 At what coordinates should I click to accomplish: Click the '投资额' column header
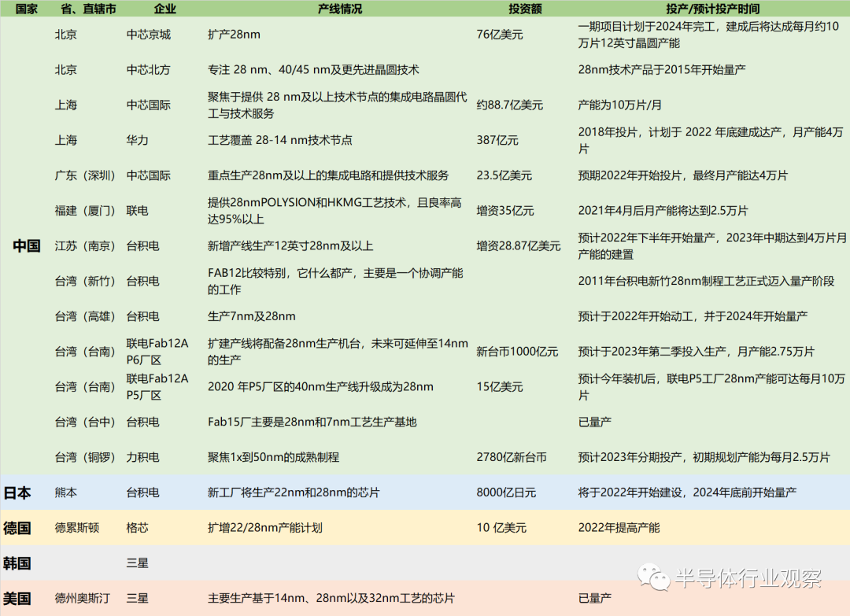pos(525,9)
